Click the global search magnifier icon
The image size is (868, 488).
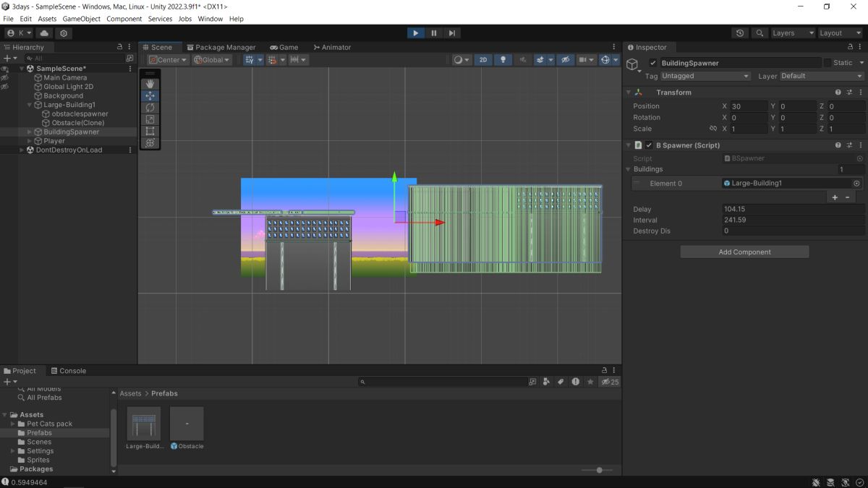(759, 33)
